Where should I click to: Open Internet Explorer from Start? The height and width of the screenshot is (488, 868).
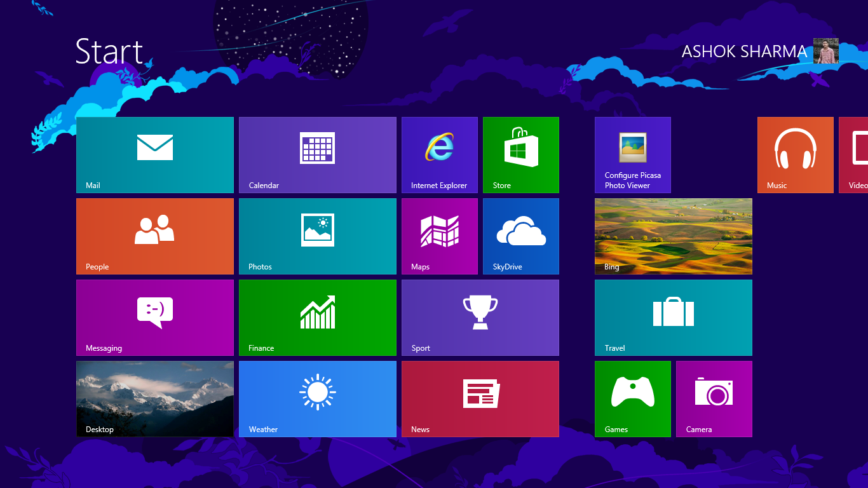[x=440, y=155]
